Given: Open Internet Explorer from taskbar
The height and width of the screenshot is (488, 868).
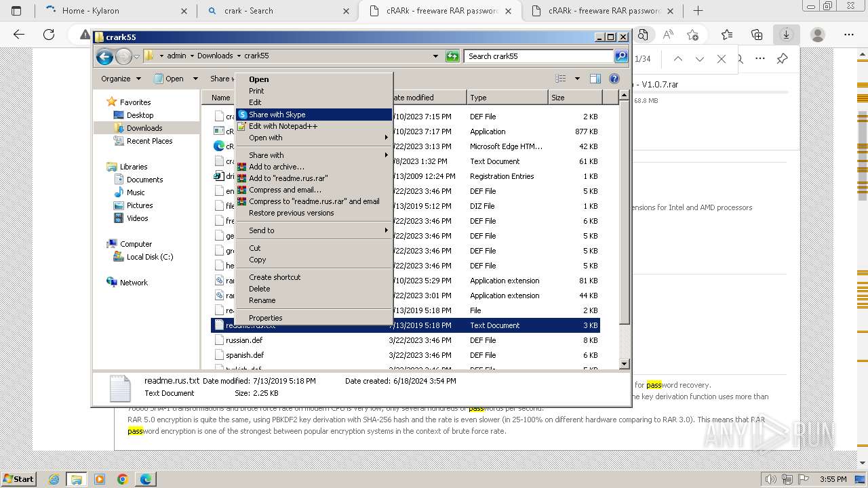Looking at the screenshot, I should pos(54,479).
